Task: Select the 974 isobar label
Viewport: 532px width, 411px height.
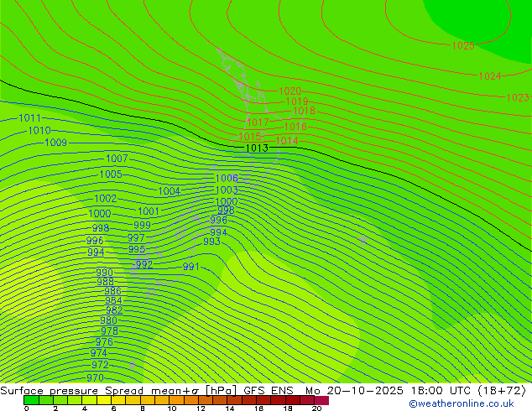Action: point(99,353)
